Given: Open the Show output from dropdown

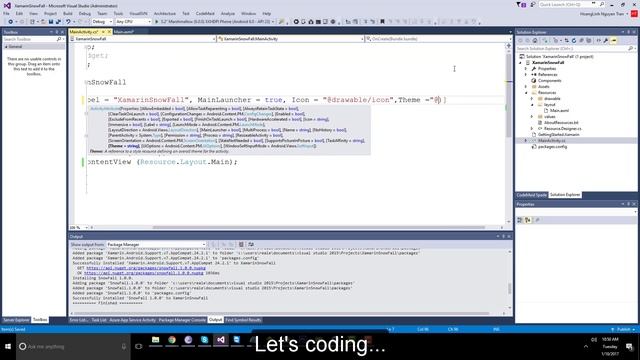Looking at the screenshot, I should 156,244.
